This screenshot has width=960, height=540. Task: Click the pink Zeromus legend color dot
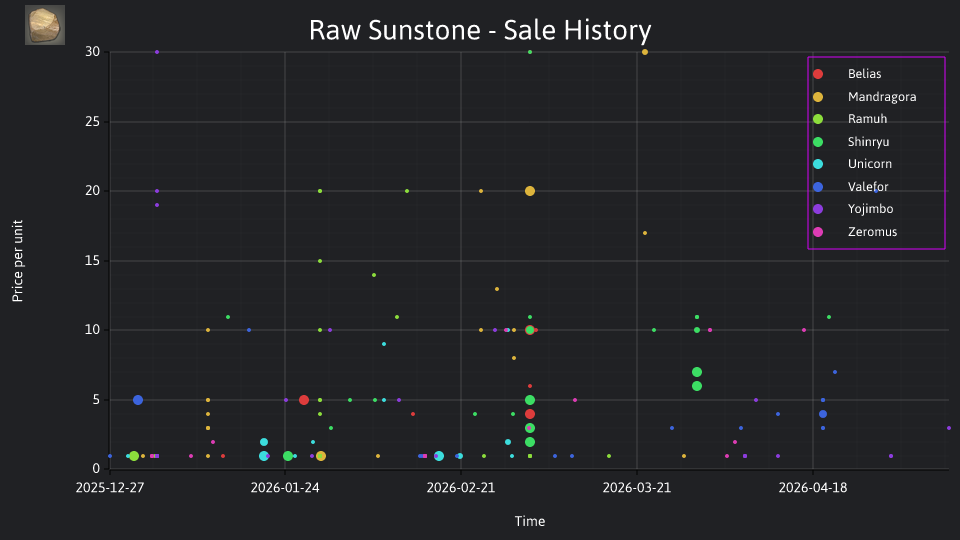[x=818, y=232]
